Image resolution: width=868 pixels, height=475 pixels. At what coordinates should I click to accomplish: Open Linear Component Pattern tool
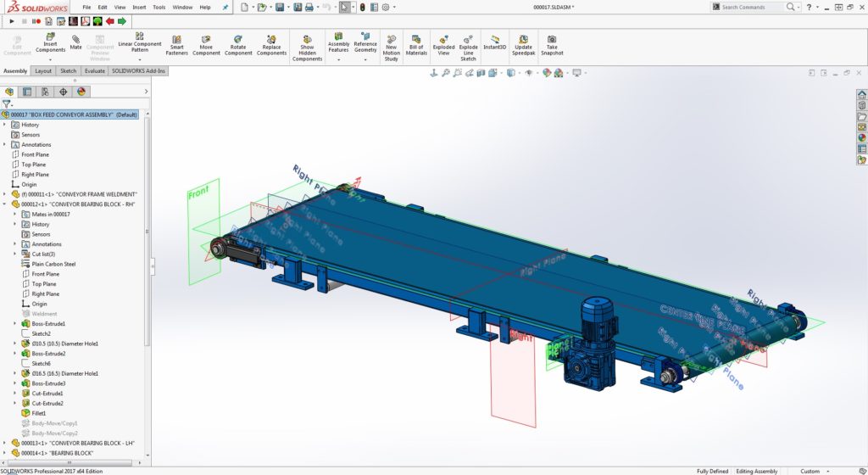click(x=140, y=42)
